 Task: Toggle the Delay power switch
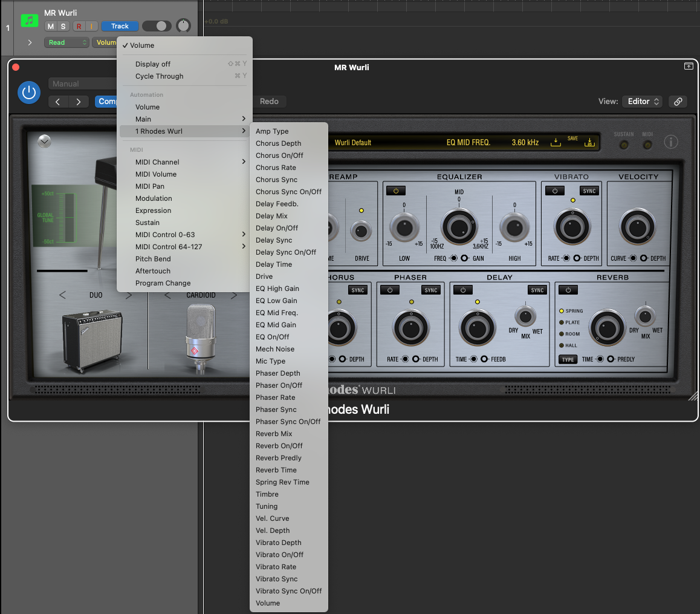[x=463, y=290]
